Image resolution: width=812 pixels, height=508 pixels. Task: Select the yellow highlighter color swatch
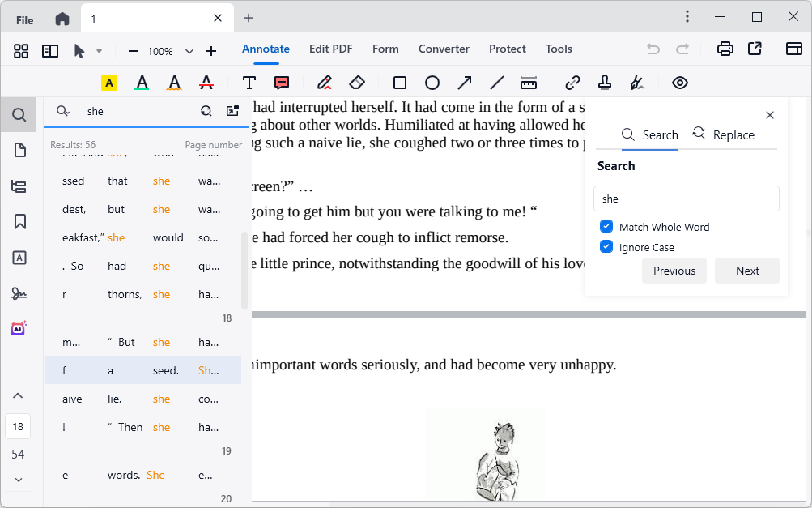pos(108,82)
